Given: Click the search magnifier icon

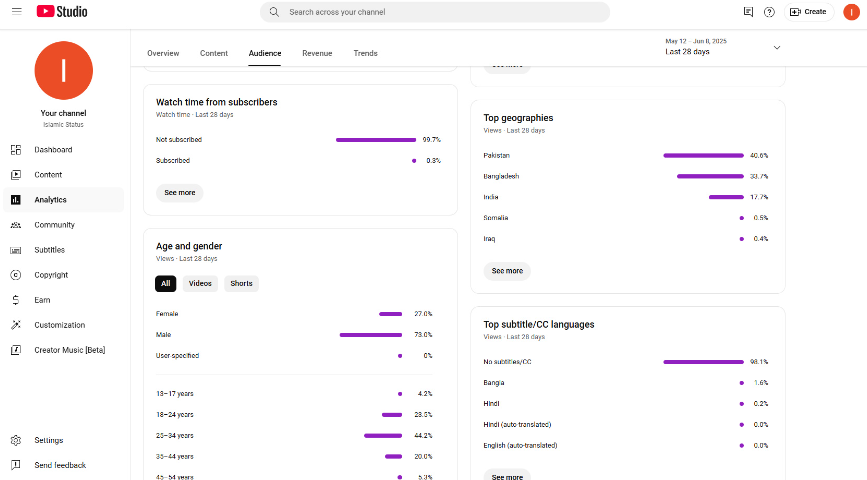Looking at the screenshot, I should click(274, 12).
